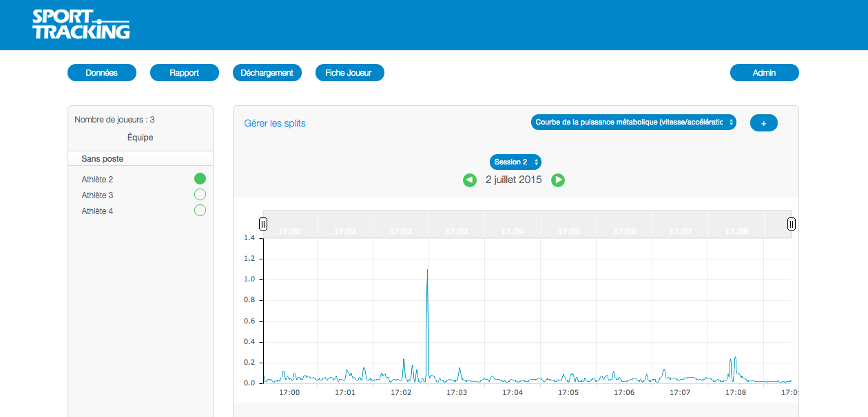Open the Fiche Joueur page
Screen dimensions: 868x417
349,73
